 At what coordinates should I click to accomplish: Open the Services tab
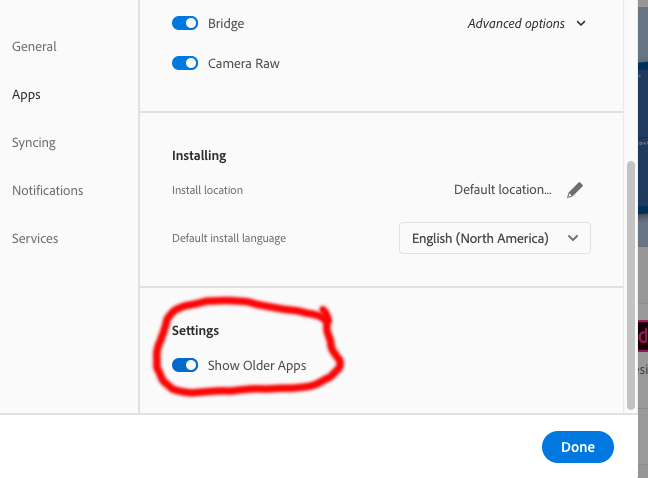35,238
